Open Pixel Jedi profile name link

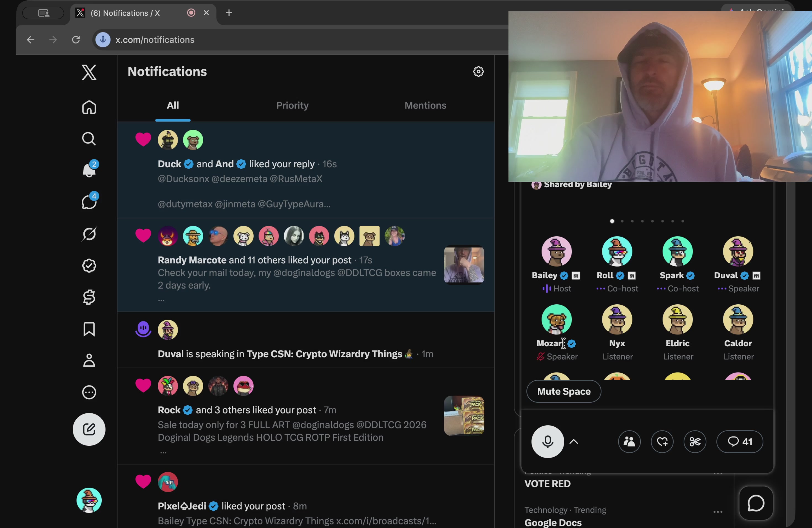182,506
